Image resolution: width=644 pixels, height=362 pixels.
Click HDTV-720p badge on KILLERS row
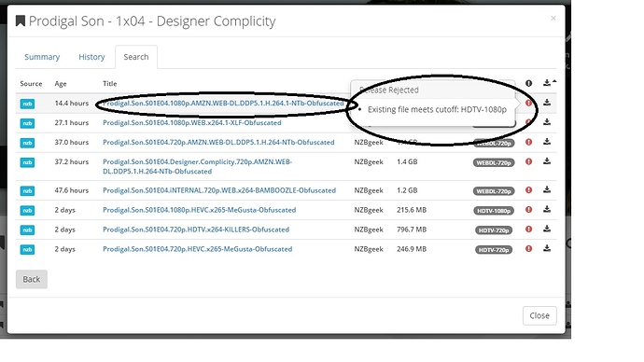[x=494, y=230]
